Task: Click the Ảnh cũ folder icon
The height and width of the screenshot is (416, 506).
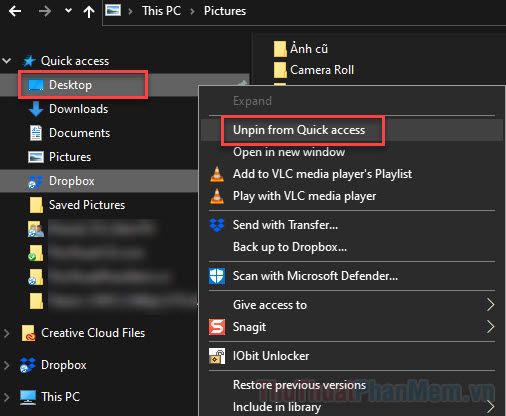Action: (280, 49)
